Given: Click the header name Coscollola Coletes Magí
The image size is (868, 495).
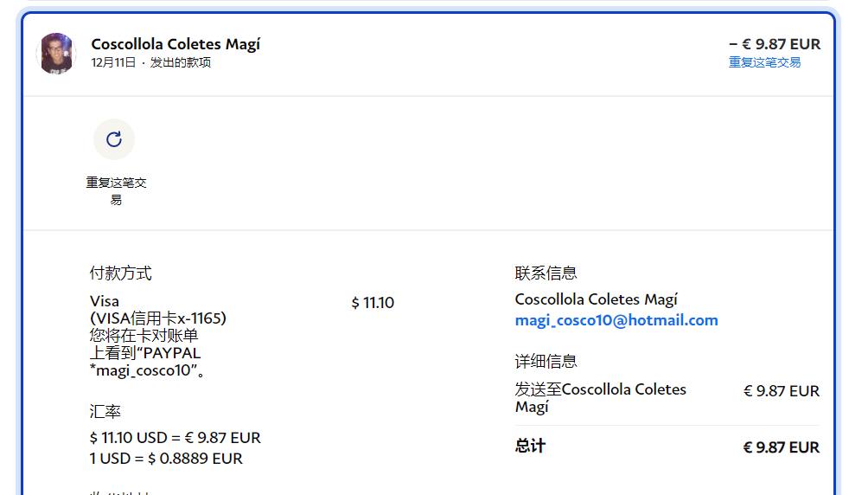Looking at the screenshot, I should 176,44.
